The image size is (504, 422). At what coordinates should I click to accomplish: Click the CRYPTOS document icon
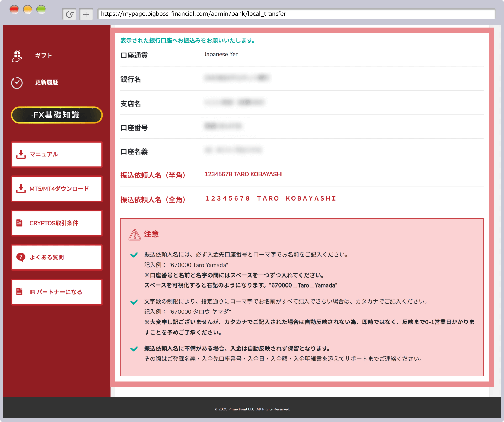[19, 223]
